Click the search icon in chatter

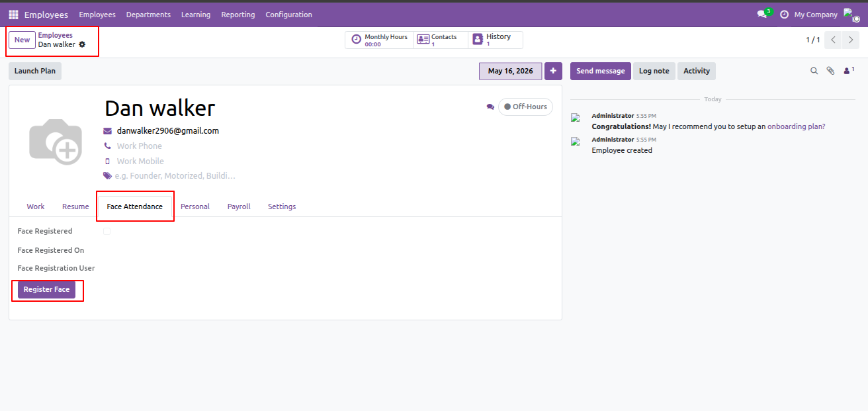pyautogui.click(x=814, y=71)
